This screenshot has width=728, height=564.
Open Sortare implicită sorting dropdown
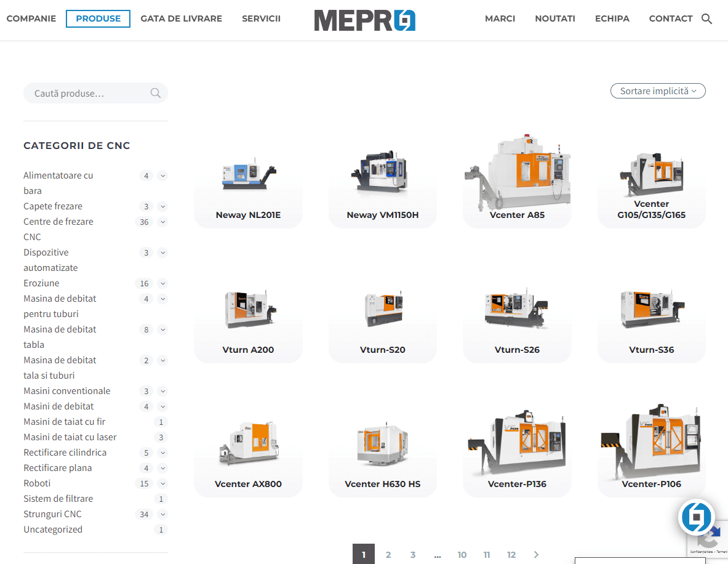[658, 91]
